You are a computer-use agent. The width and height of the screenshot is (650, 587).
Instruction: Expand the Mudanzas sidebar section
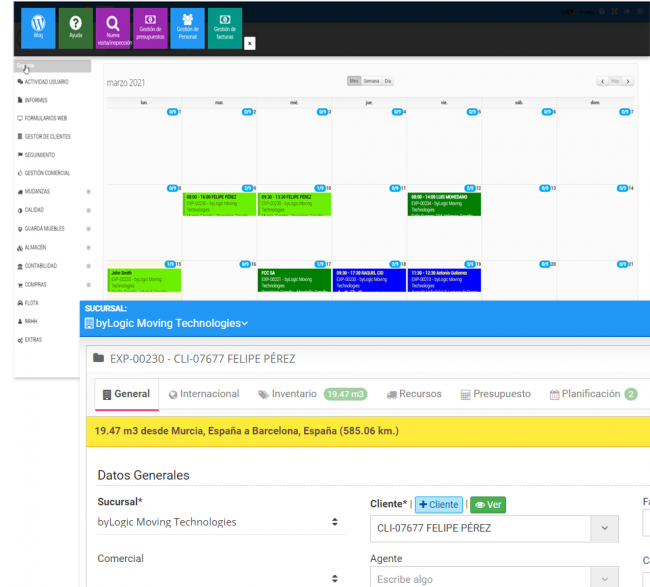pos(88,191)
